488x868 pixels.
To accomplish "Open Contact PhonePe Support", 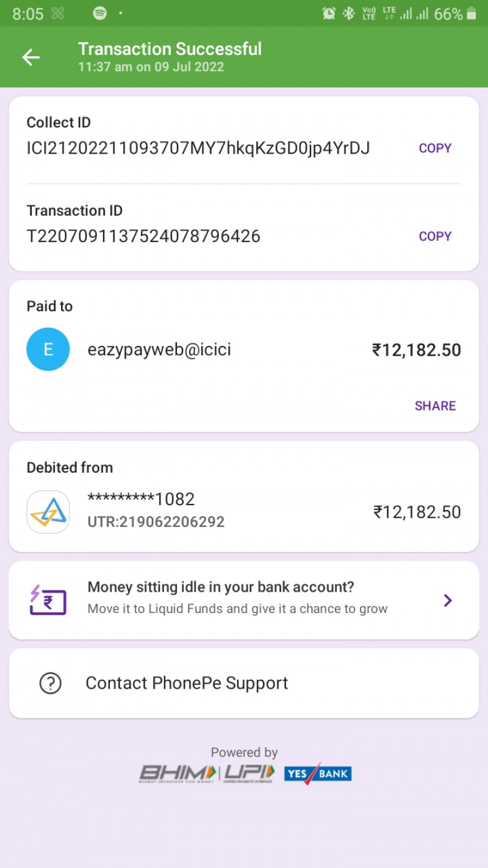I will (187, 683).
